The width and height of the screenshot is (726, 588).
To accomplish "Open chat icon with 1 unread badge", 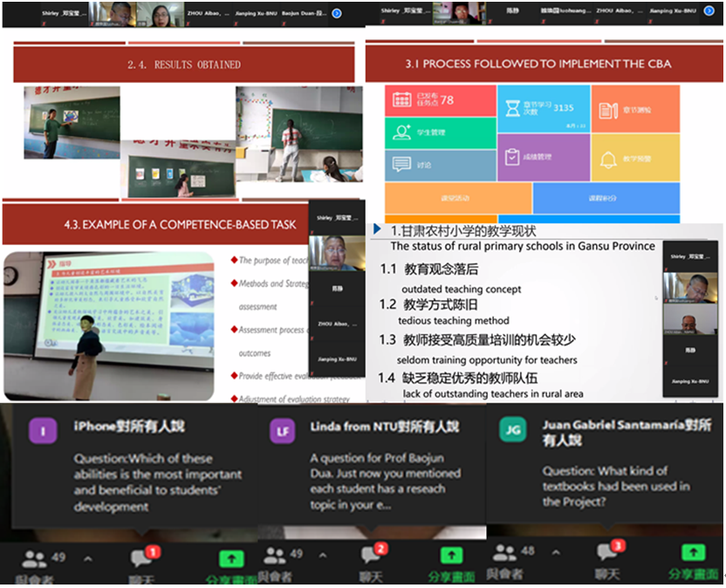I will tap(140, 557).
